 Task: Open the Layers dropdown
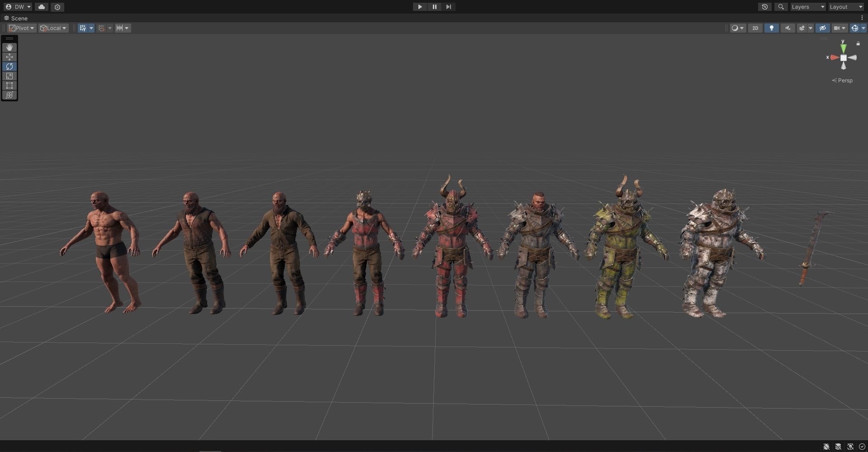pyautogui.click(x=808, y=7)
